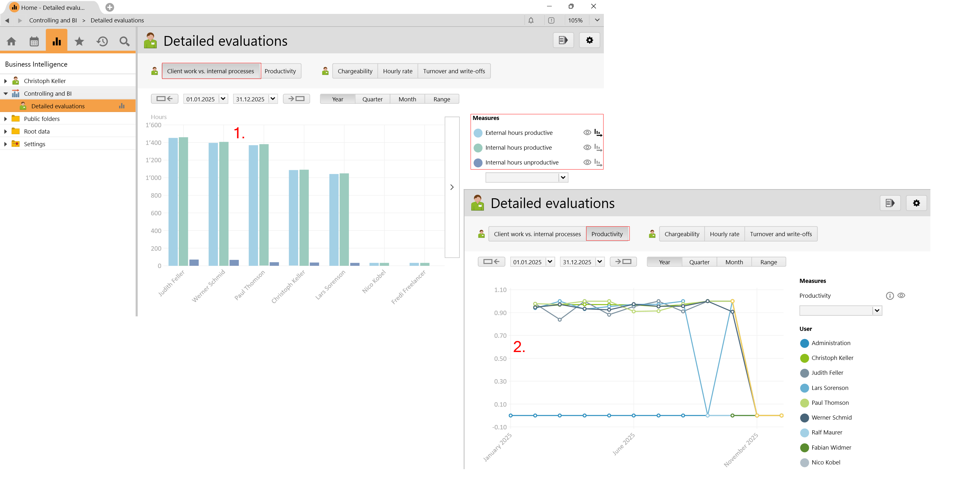Click the search magnifier icon
This screenshot has width=980, height=478.
[124, 41]
